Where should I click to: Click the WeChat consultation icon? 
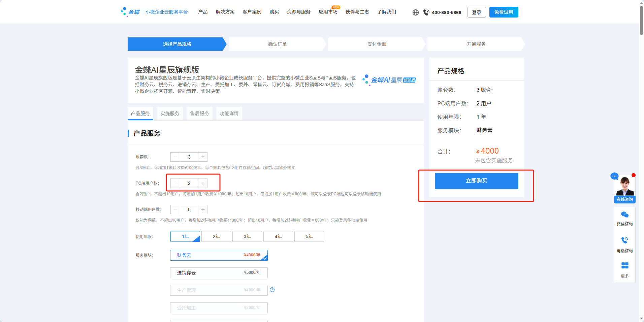click(624, 215)
